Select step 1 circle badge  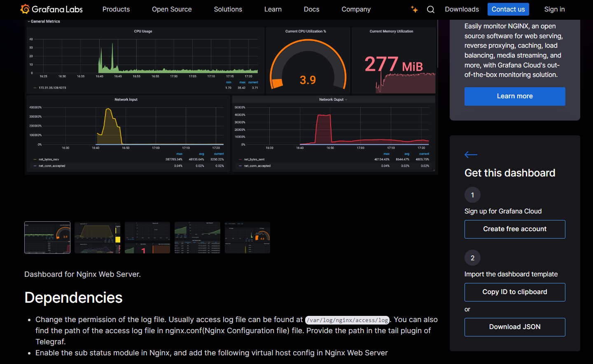tap(472, 195)
